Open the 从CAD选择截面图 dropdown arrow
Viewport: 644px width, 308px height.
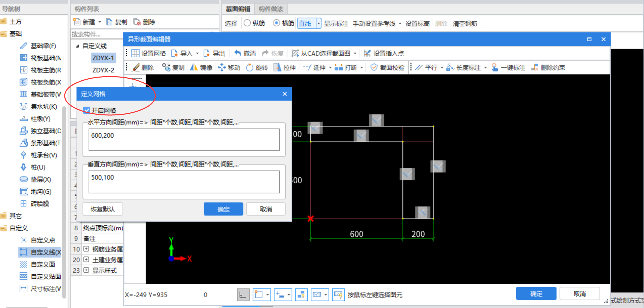(355, 53)
